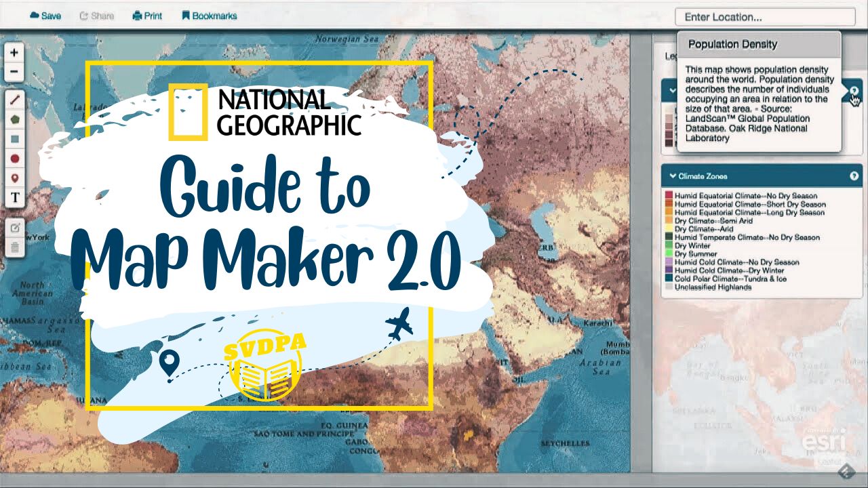Click the Save toolbar item
This screenshot has width=868, height=488.
click(x=45, y=16)
